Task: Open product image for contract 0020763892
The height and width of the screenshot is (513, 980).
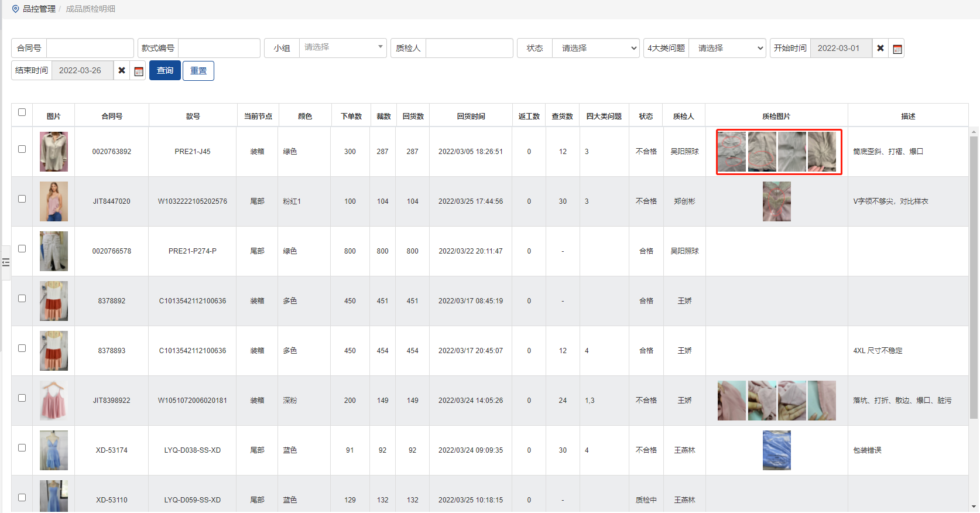Action: coord(54,152)
